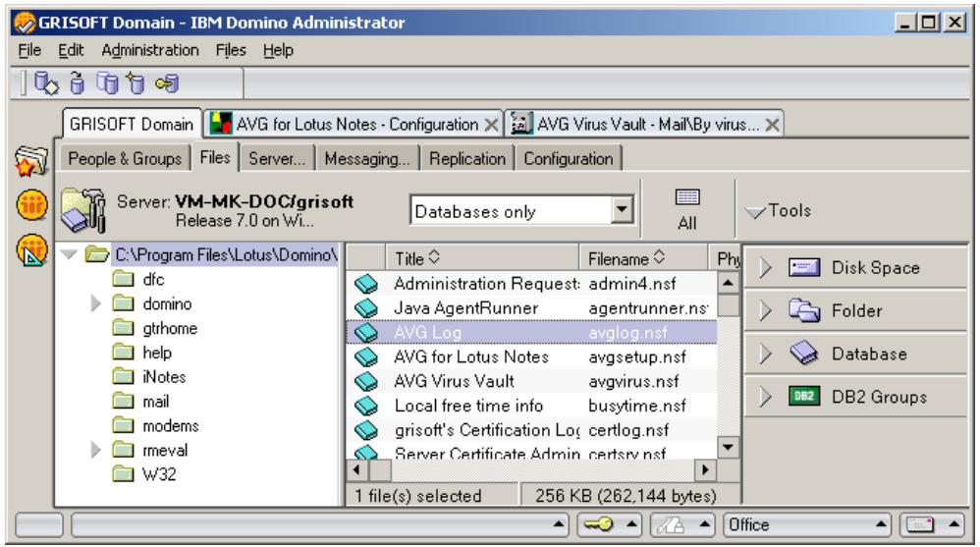The height and width of the screenshot is (547, 980).
Task: Close the AVG for Lotus Notes Configuration tab
Action: (493, 125)
